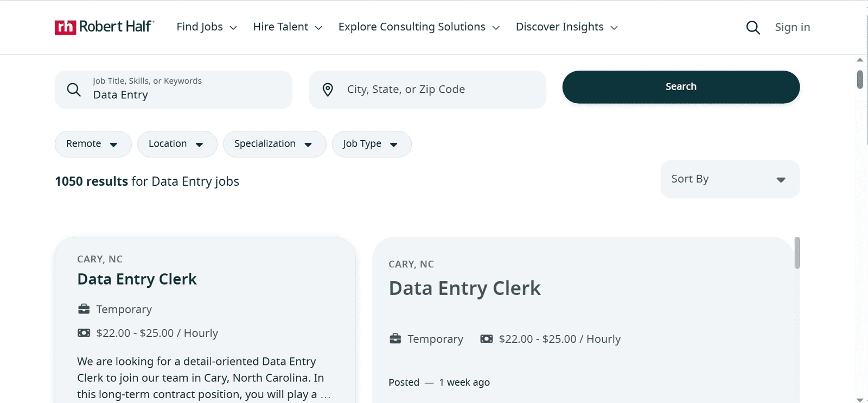Click the page vertical scrollbar thumb

(x=860, y=79)
